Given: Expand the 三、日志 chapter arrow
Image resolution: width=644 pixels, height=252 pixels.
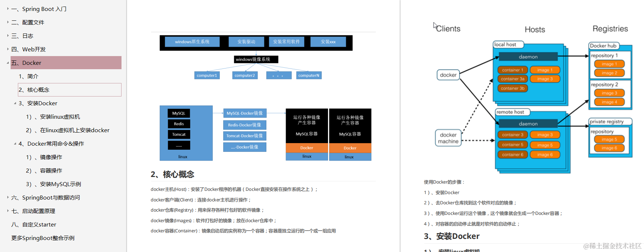Looking at the screenshot, I should pyautogui.click(x=8, y=36).
